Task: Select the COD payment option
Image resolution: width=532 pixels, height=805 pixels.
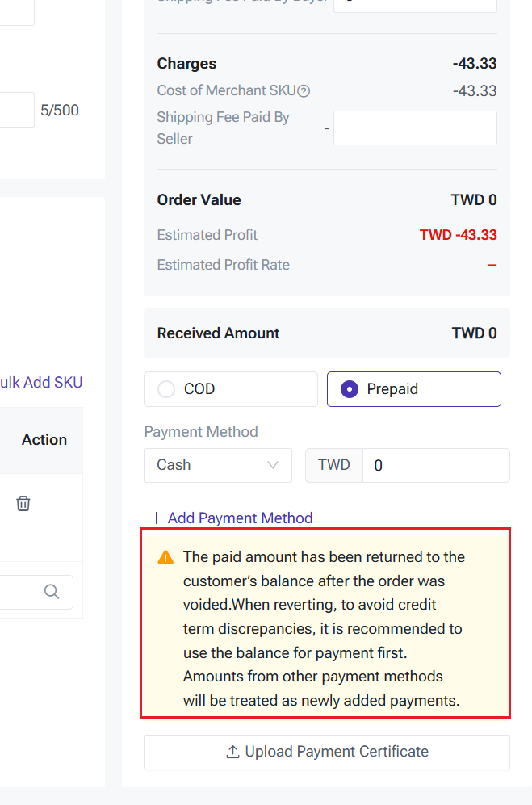Action: (230, 389)
